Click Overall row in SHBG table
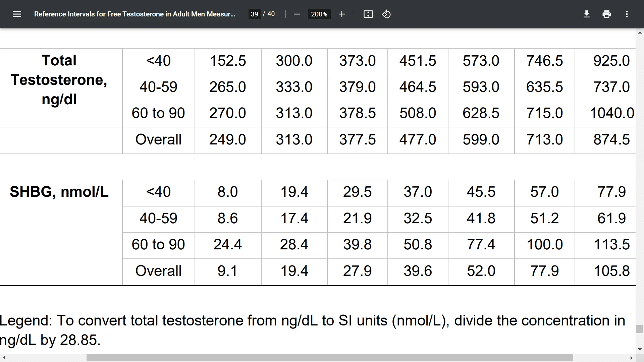644x362 pixels. click(158, 270)
